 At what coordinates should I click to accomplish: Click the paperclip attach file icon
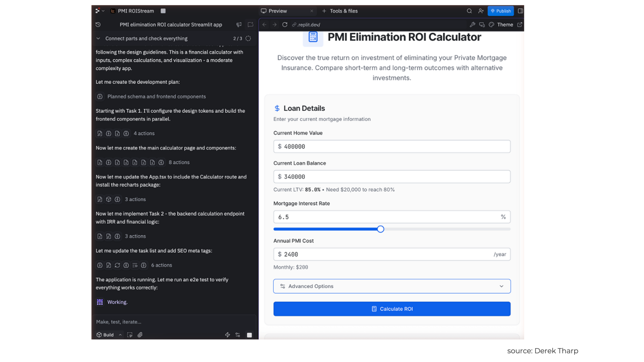pyautogui.click(x=140, y=335)
